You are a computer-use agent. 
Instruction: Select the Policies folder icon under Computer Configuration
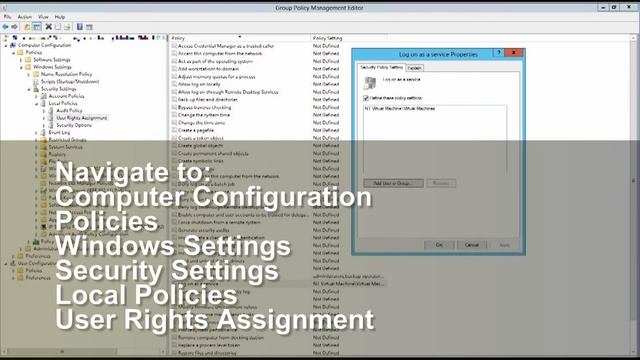pos(20,53)
